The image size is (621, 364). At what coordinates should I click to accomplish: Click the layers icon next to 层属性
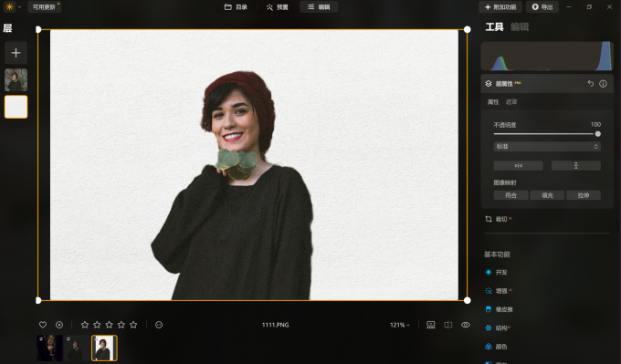click(489, 84)
